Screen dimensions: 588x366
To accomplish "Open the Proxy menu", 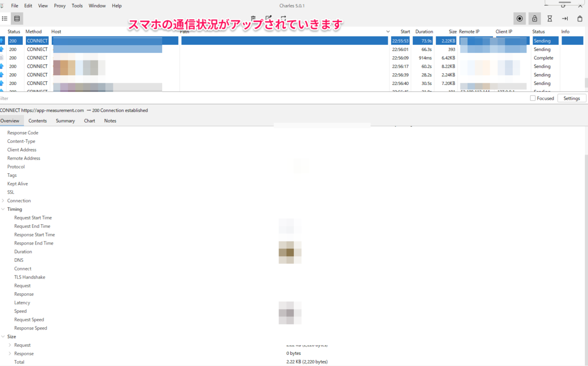I will tap(59, 6).
